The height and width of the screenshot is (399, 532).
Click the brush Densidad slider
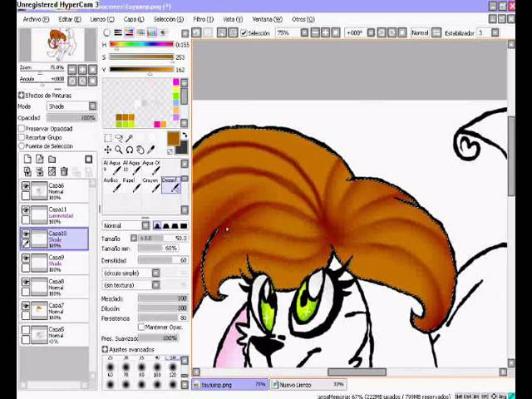[x=163, y=260]
